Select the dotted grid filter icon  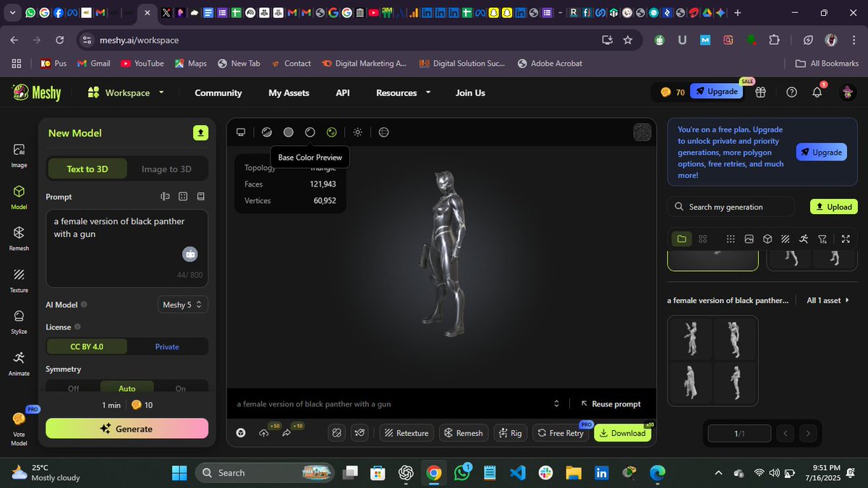[731, 239]
